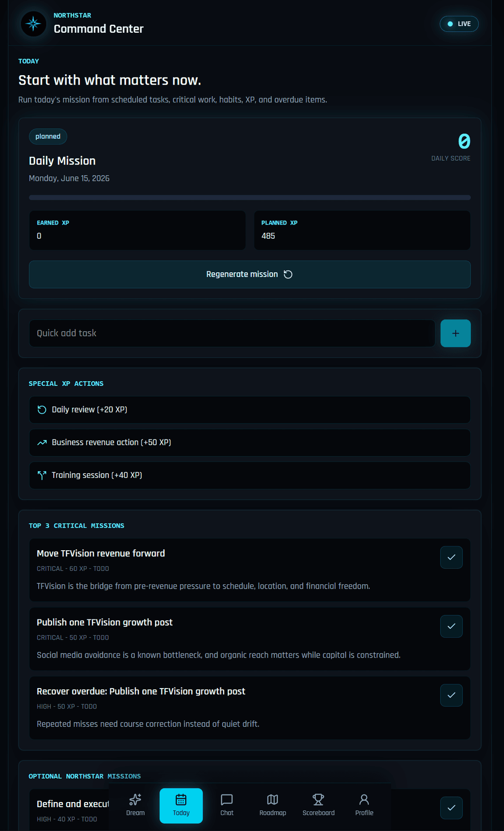This screenshot has width=504, height=831.
Task: Log Business revenue action +50 XP
Action: pos(250,442)
